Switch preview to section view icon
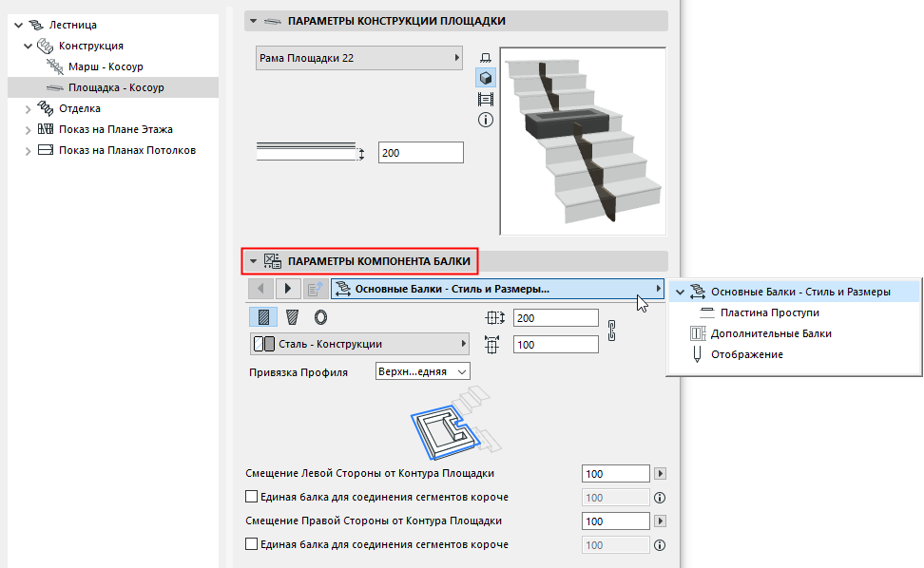 (486, 99)
